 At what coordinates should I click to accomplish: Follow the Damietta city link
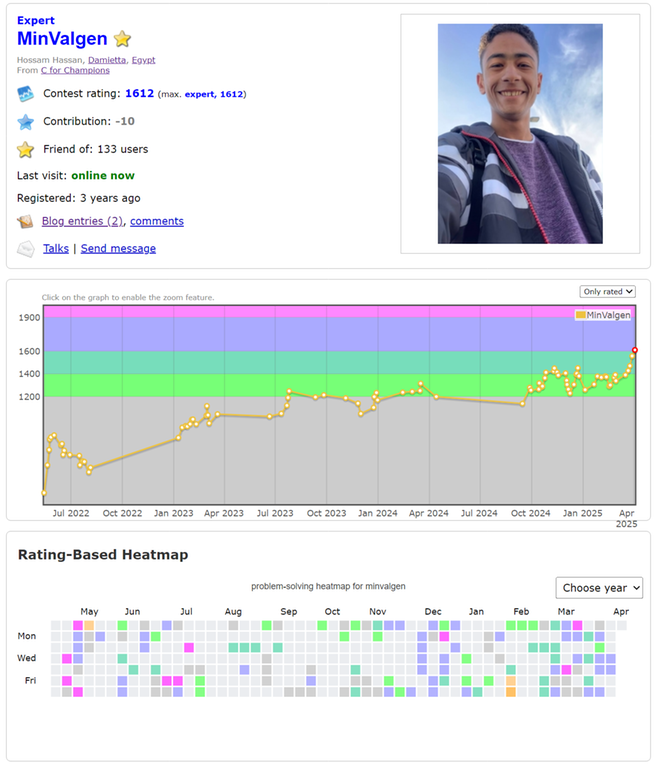(x=107, y=60)
